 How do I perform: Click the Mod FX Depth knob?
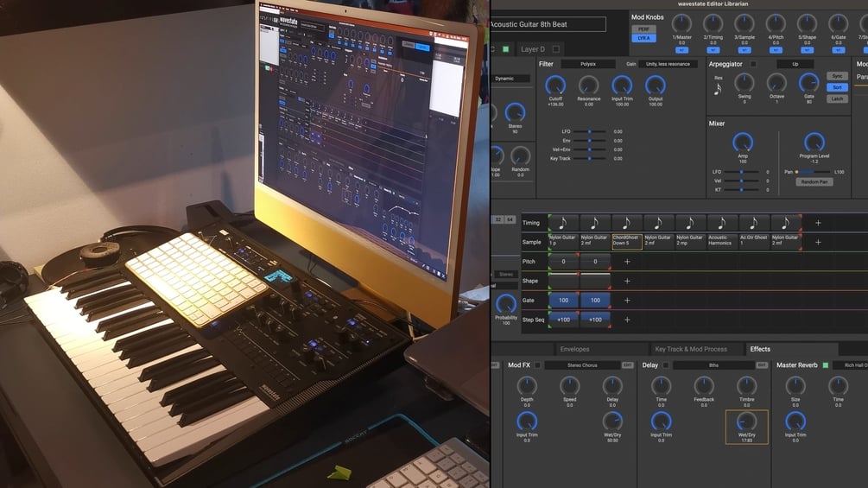point(527,385)
